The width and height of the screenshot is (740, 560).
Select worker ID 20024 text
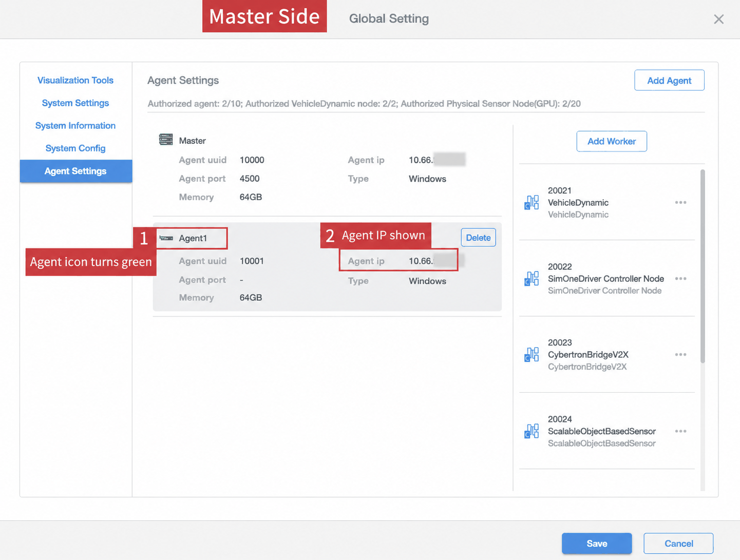click(x=559, y=419)
